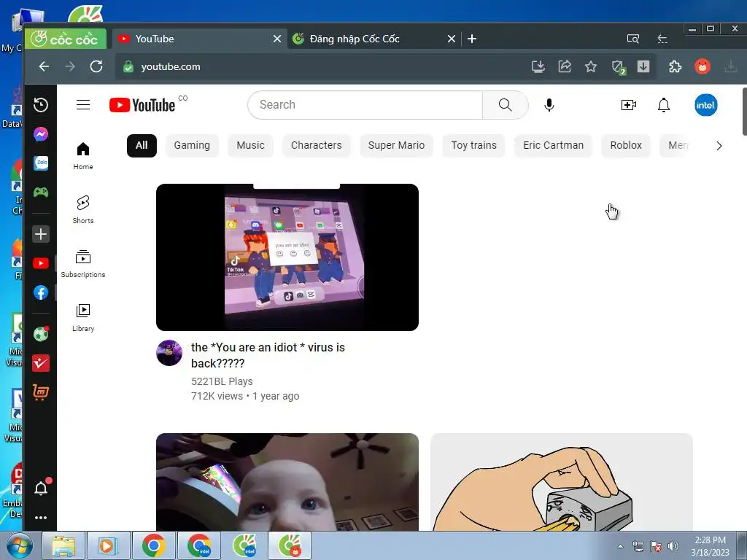Select the Characters filter chip
747x560 pixels.
(317, 145)
